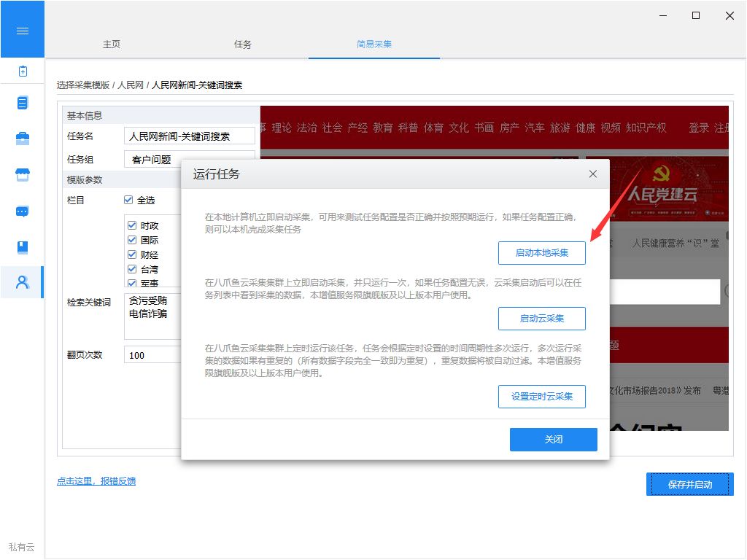Viewport: 747px width, 560px height.
Task: Open the store marketplace icon
Action: pyautogui.click(x=23, y=175)
